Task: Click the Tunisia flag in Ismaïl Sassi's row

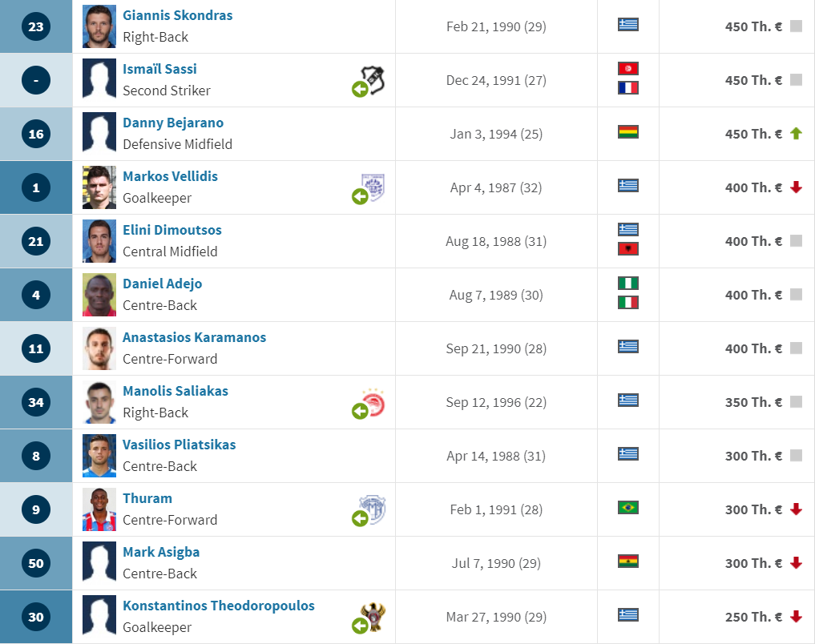Action: (x=628, y=69)
